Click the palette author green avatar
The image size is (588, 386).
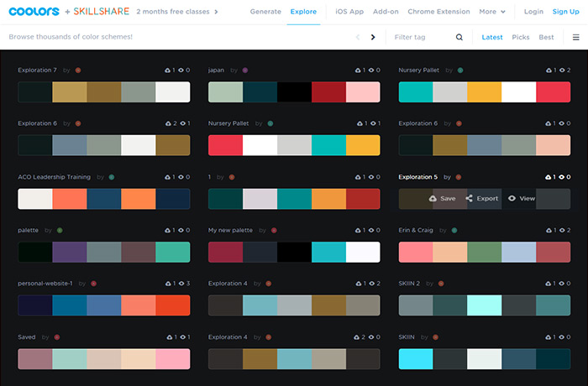coord(60,230)
